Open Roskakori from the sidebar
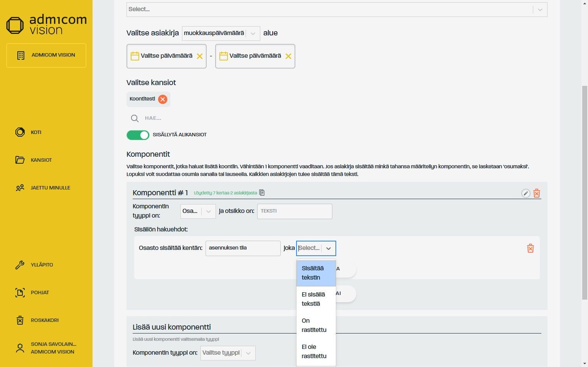 pos(44,320)
